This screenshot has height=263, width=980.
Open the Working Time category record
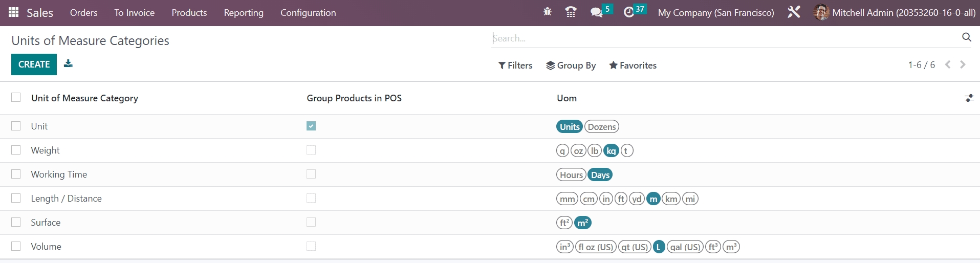click(x=59, y=174)
